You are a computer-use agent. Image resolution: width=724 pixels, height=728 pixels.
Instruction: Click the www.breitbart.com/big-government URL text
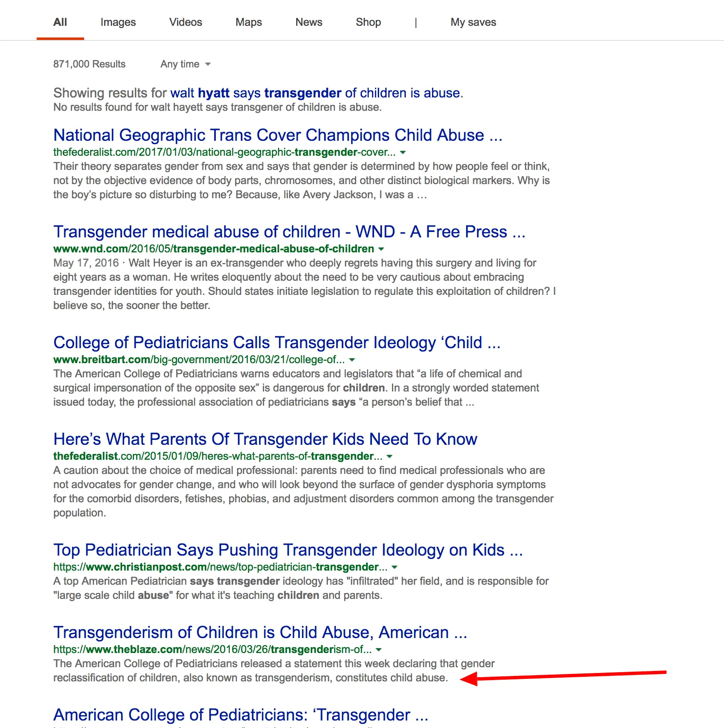(x=199, y=360)
